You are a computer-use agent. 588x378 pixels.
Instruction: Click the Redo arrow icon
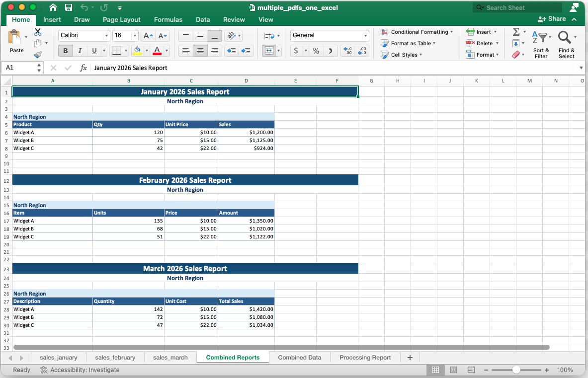(104, 7)
